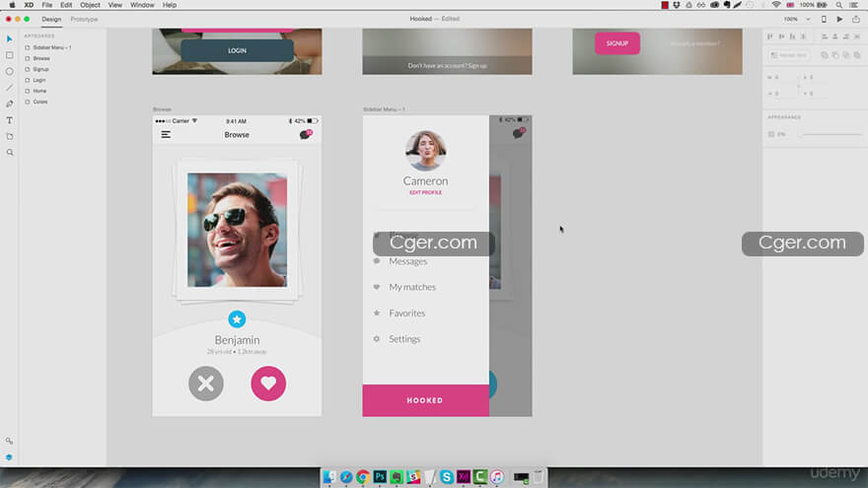This screenshot has width=868, height=488.
Task: Open the Edit menu
Action: tap(66, 5)
